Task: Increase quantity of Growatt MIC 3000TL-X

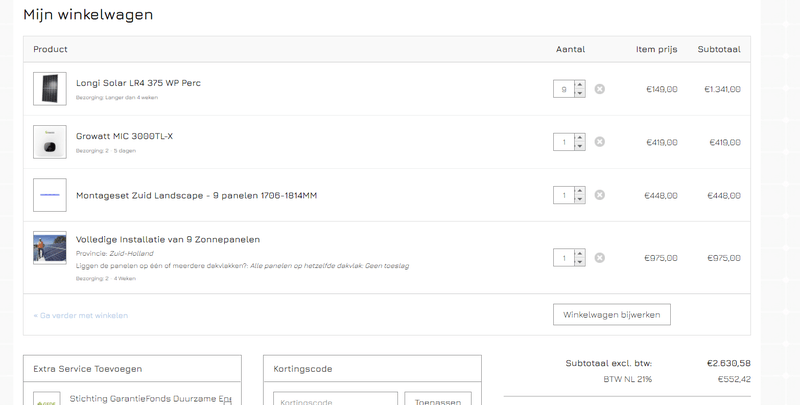Action: [x=580, y=138]
